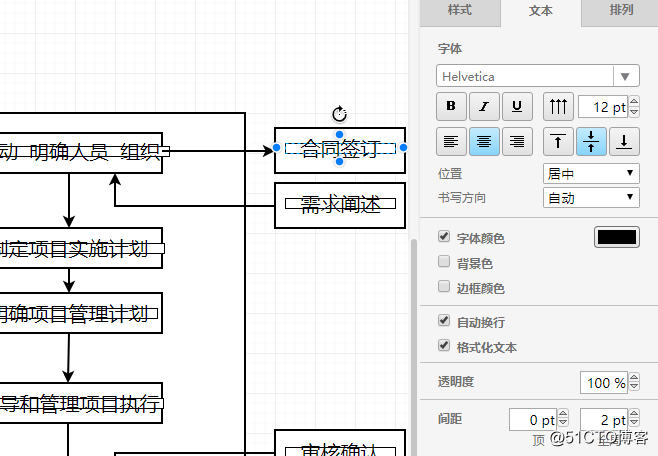The width and height of the screenshot is (658, 456).
Task: Decrease font size with stepper down arrow
Action: (x=634, y=112)
